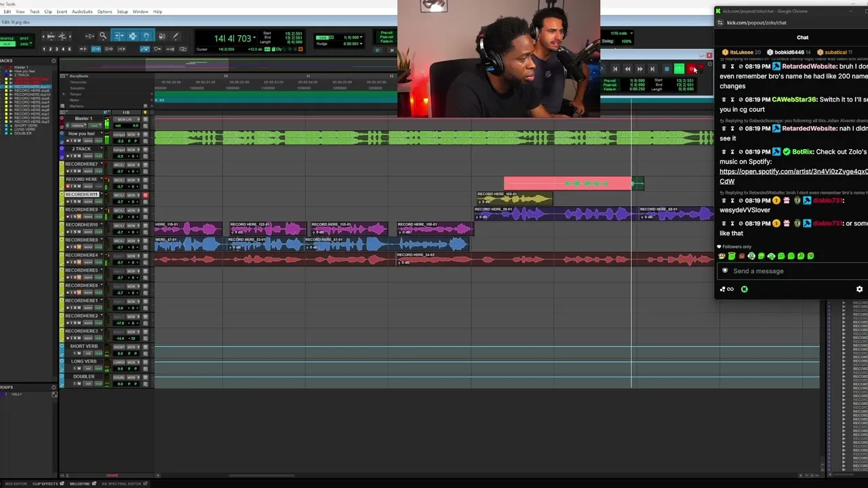Image resolution: width=868 pixels, height=488 pixels.
Task: Click the Fast Forward transport button
Action: [640, 68]
